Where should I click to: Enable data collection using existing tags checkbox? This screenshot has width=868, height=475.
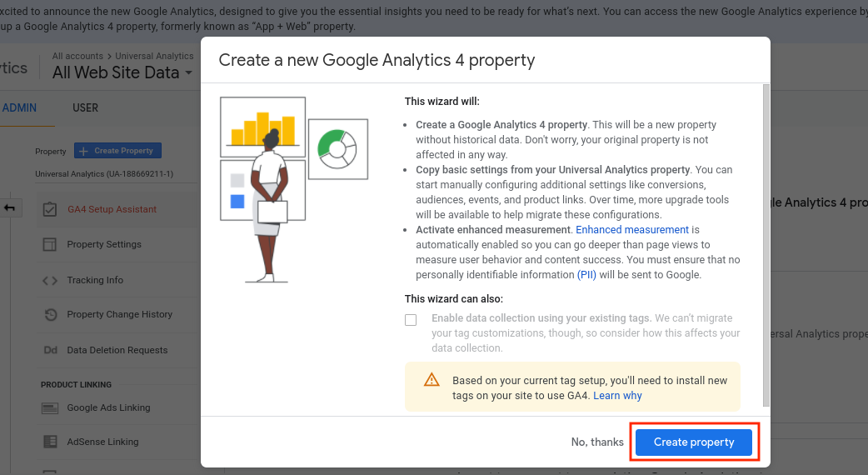tap(411, 320)
